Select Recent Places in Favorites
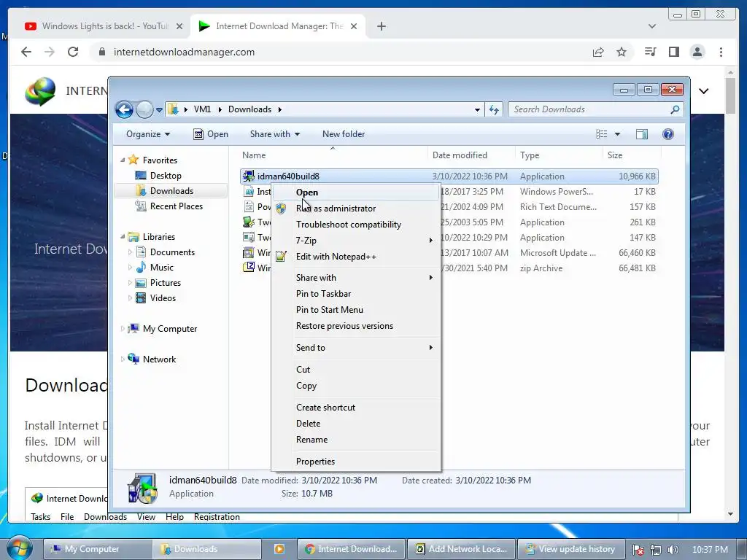 (x=176, y=206)
